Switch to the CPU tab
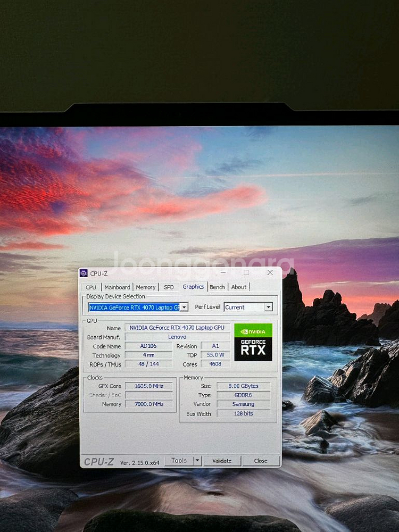The image size is (399, 532). click(91, 287)
